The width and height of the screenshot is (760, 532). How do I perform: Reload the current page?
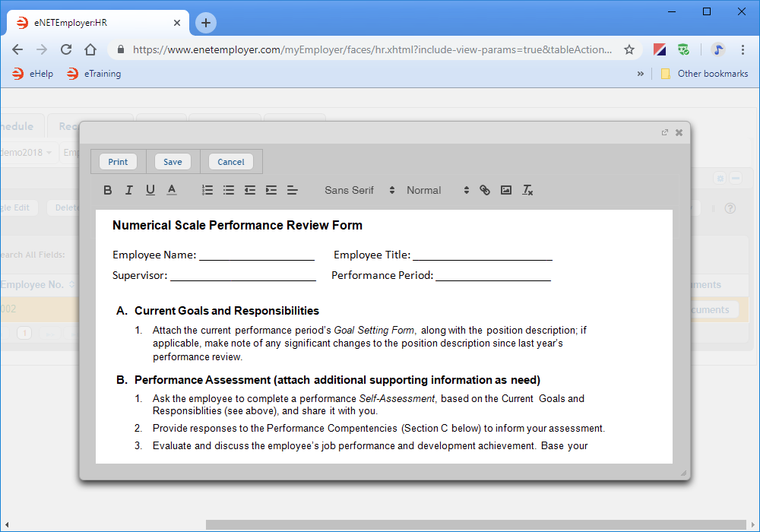tap(66, 49)
